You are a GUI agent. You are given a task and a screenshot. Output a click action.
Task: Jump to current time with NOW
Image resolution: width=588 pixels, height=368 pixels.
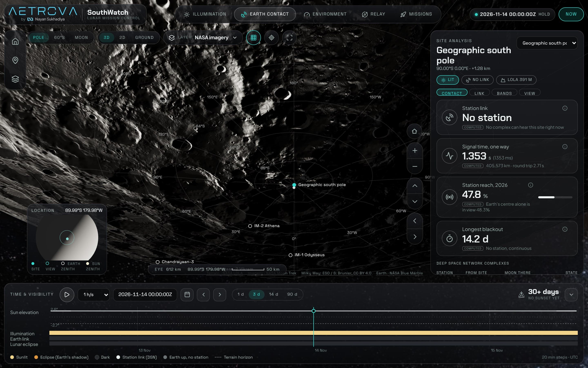click(x=571, y=14)
